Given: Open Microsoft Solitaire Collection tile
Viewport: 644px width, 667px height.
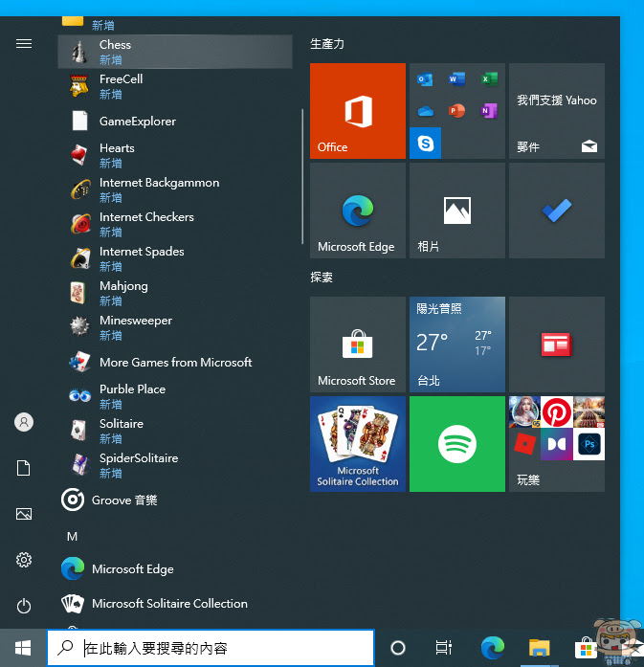Looking at the screenshot, I should (358, 444).
